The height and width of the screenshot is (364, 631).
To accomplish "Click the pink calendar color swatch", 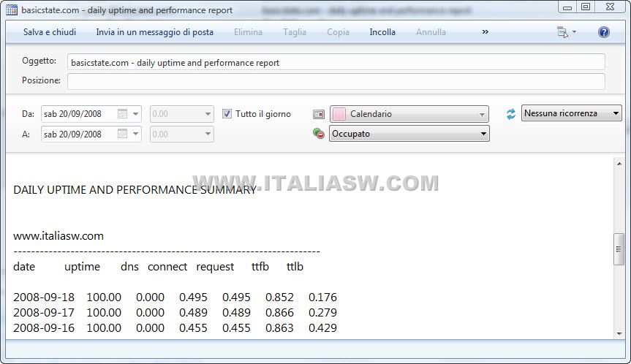I will pos(339,114).
